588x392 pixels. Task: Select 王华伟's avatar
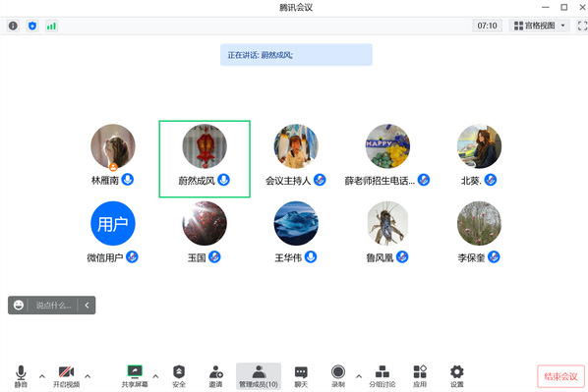tap(296, 223)
